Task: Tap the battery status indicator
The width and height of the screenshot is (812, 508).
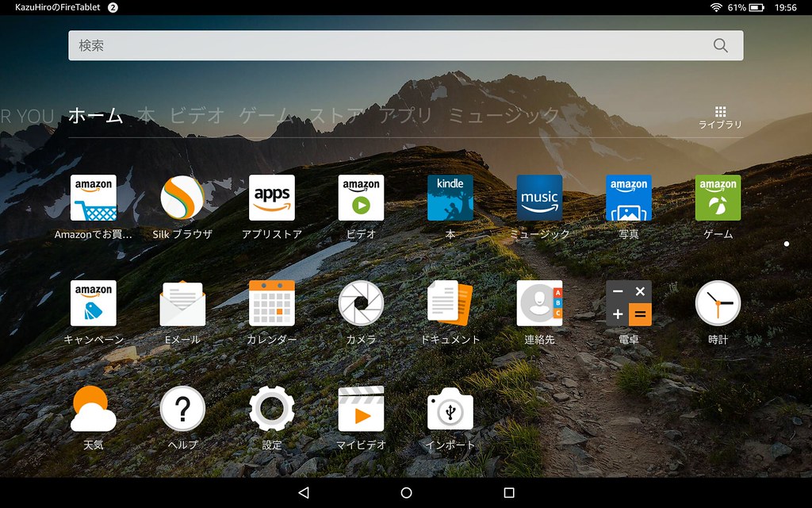Action: 756,7
